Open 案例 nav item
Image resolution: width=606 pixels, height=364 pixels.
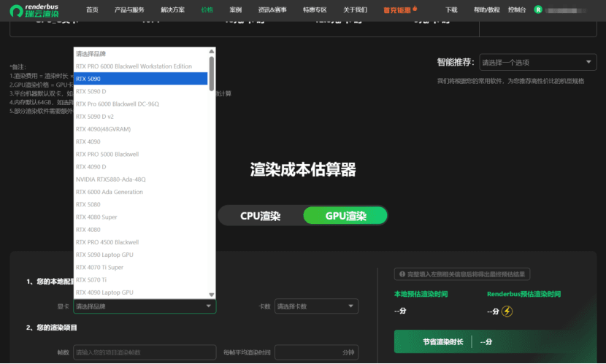coord(235,9)
